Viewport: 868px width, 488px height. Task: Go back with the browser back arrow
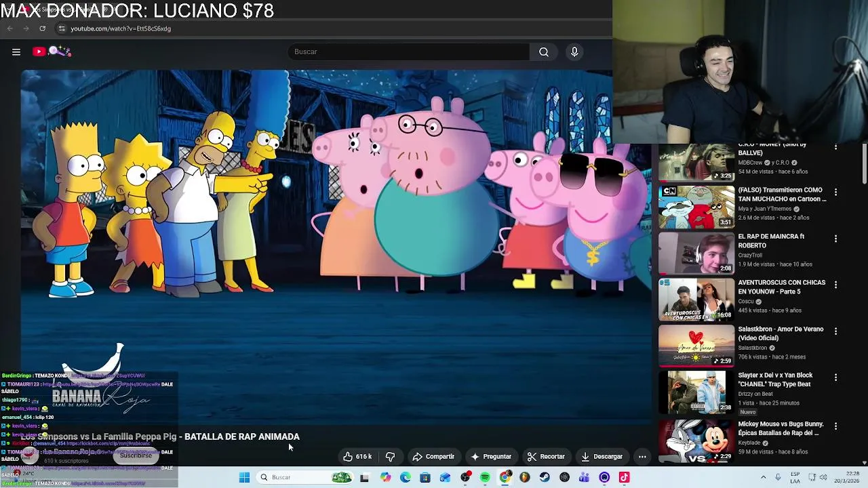click(9, 28)
